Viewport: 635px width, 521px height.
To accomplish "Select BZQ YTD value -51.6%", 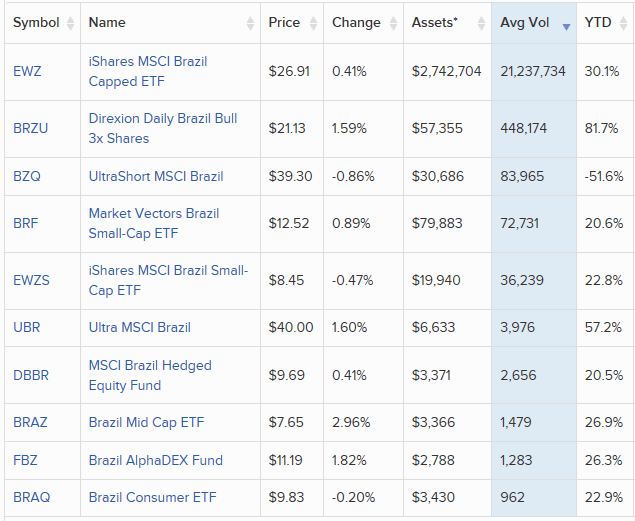I will coord(604,176).
